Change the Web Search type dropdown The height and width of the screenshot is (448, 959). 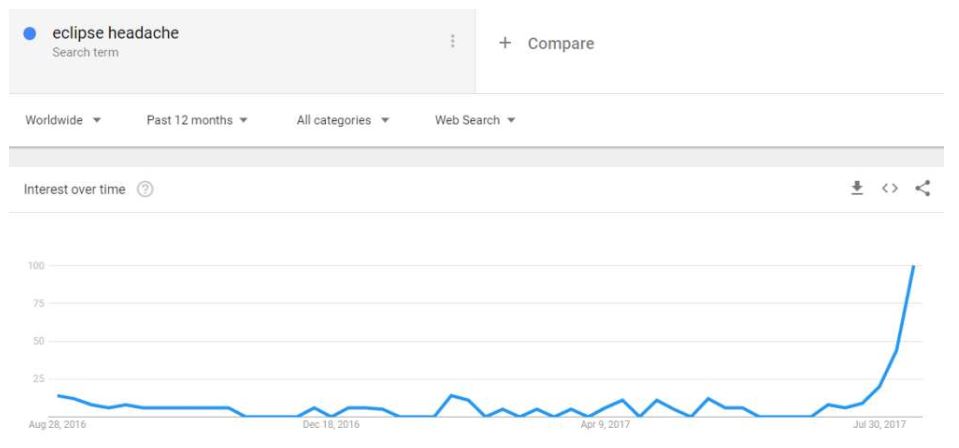pyautogui.click(x=475, y=120)
